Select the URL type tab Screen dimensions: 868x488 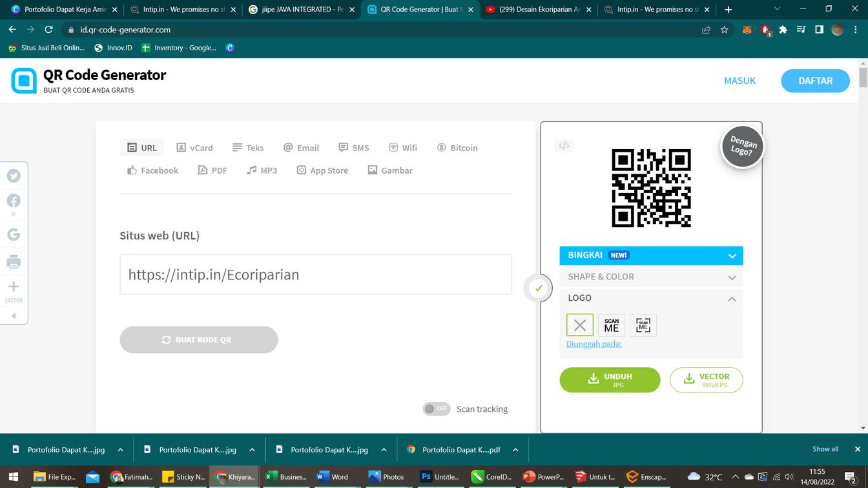coord(142,148)
